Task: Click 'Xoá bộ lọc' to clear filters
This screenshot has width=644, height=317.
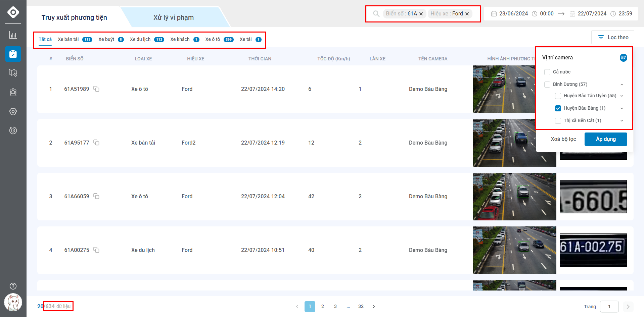Action: pyautogui.click(x=563, y=139)
